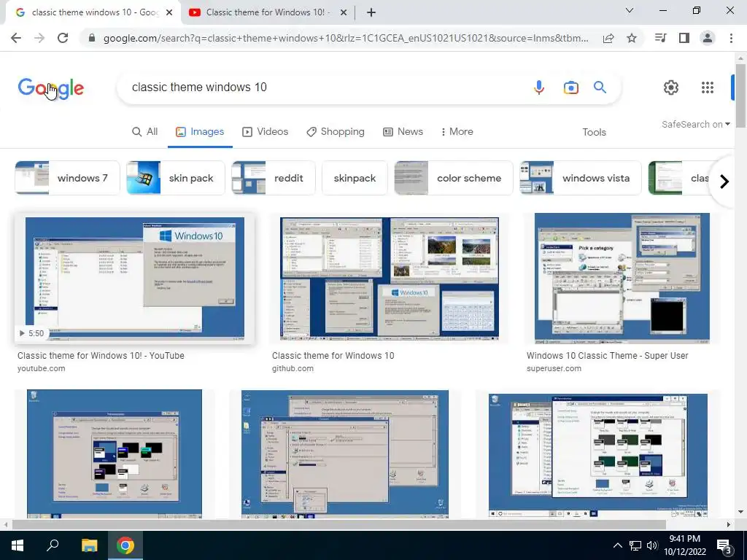
Task: Open the taskbar clock and date
Action: click(x=684, y=545)
